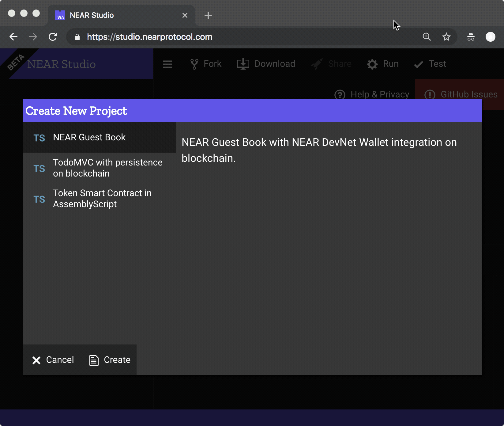Viewport: 504px width, 426px height.
Task: Click the Run toolbar button
Action: (x=383, y=64)
